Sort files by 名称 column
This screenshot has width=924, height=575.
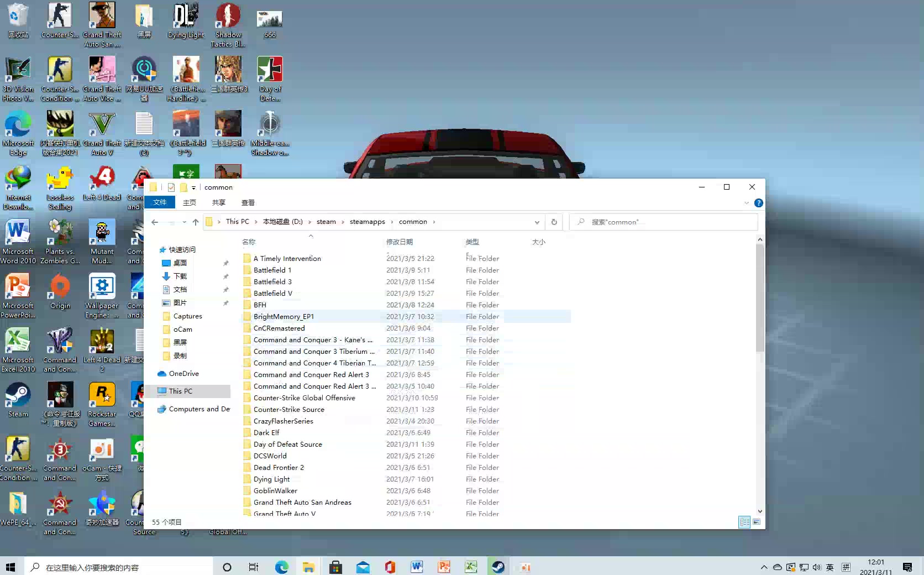(x=249, y=242)
